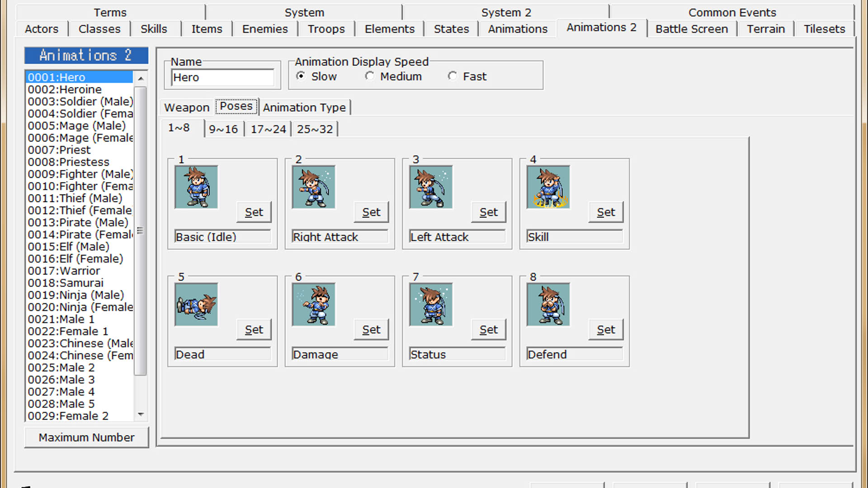
Task: Click the Left Attack pose sprite image
Action: (x=431, y=187)
